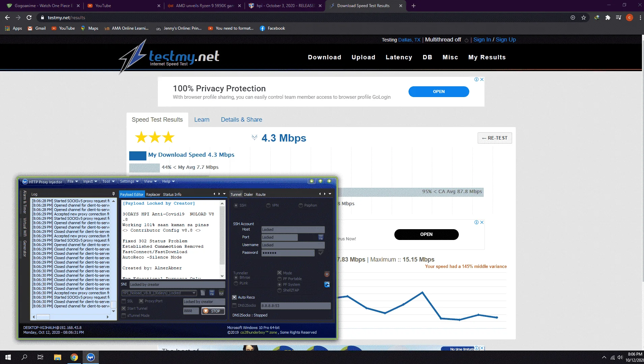
Task: Toggle the sTunnel Mode checkbox
Action: [123, 315]
